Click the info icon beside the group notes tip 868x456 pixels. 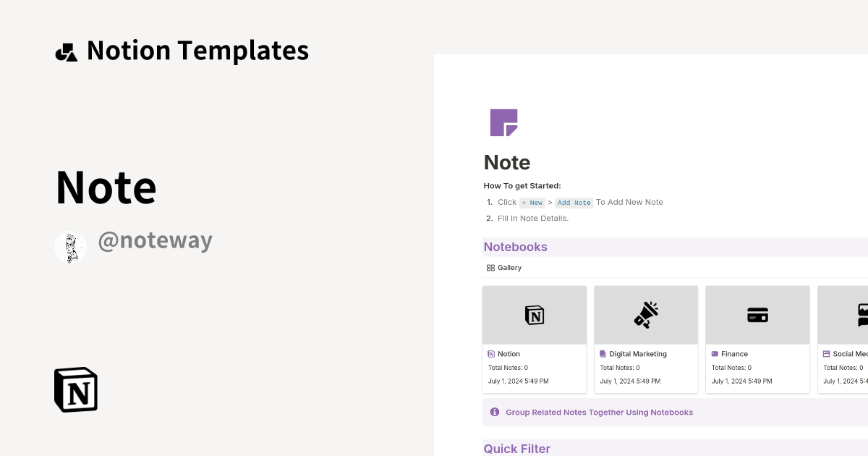click(x=495, y=412)
